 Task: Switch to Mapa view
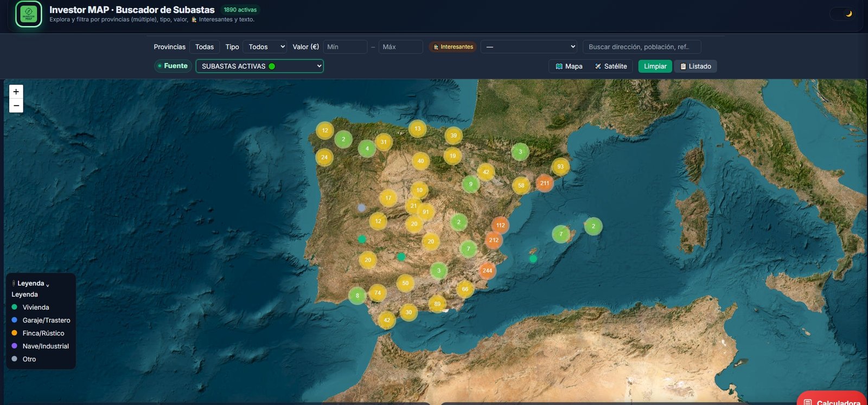(x=569, y=66)
